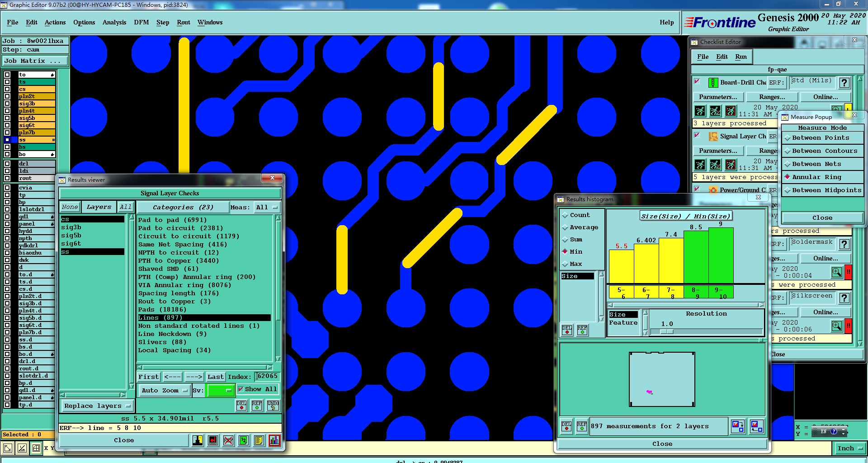Open the Analysis menu

(x=114, y=23)
